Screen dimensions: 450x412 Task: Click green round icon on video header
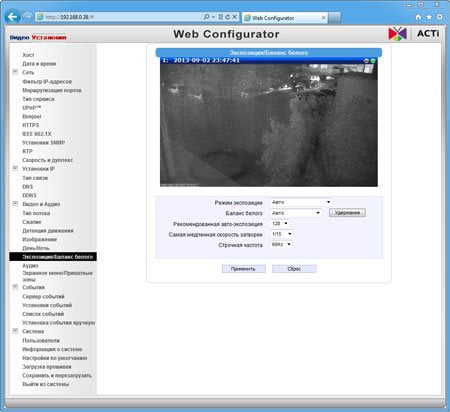tap(373, 61)
